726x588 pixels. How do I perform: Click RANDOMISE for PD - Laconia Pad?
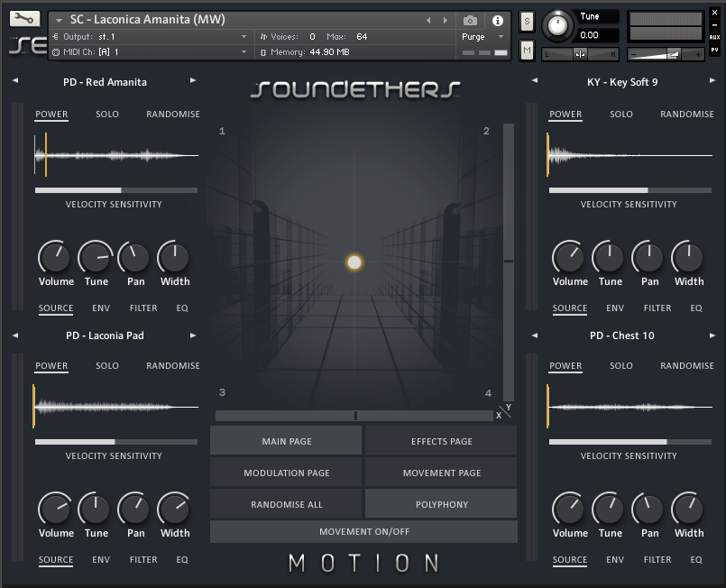(173, 366)
